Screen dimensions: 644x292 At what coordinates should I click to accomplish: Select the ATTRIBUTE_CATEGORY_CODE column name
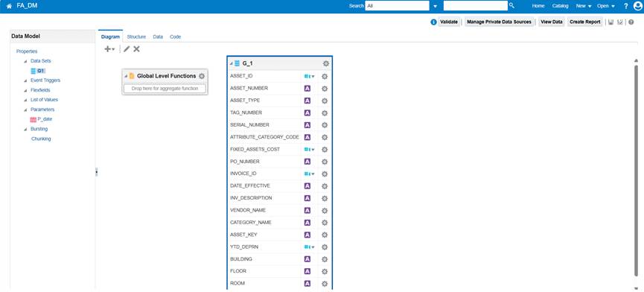264,137
